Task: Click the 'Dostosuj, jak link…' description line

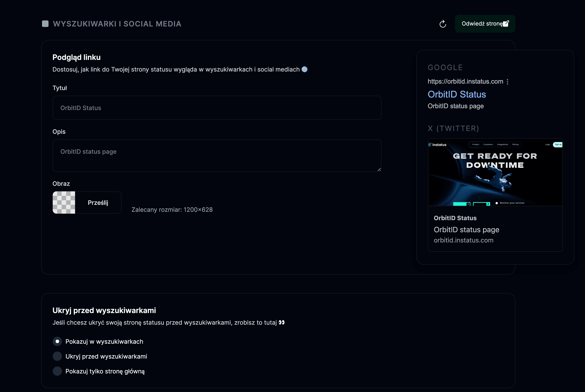Action: (x=180, y=70)
